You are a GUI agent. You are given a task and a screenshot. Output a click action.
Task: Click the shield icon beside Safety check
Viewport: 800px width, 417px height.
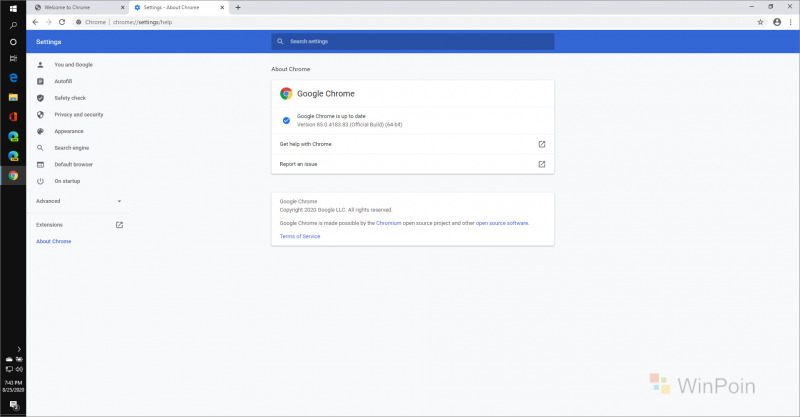(40, 98)
